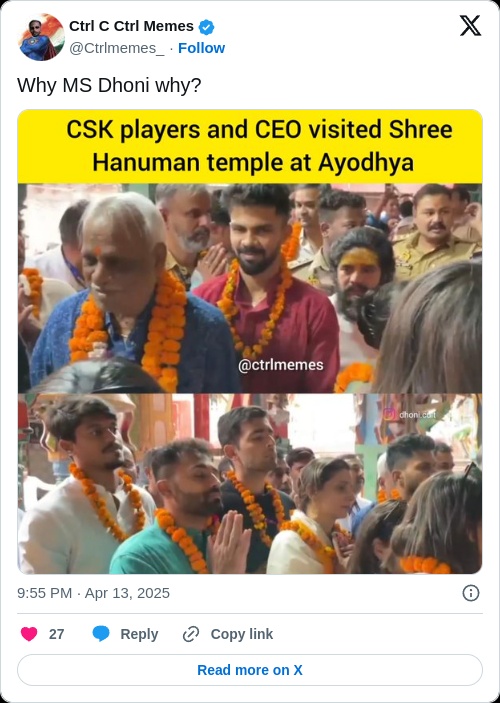The width and height of the screenshot is (500, 703).
Task: Open the 9:55 PM Apr 13, 2025 timestamp
Action: (x=93, y=593)
